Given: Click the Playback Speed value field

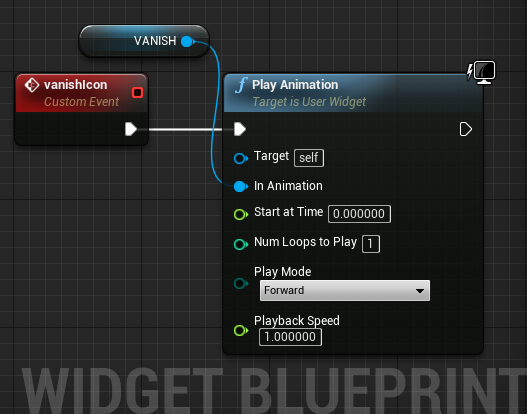Looking at the screenshot, I should [290, 337].
